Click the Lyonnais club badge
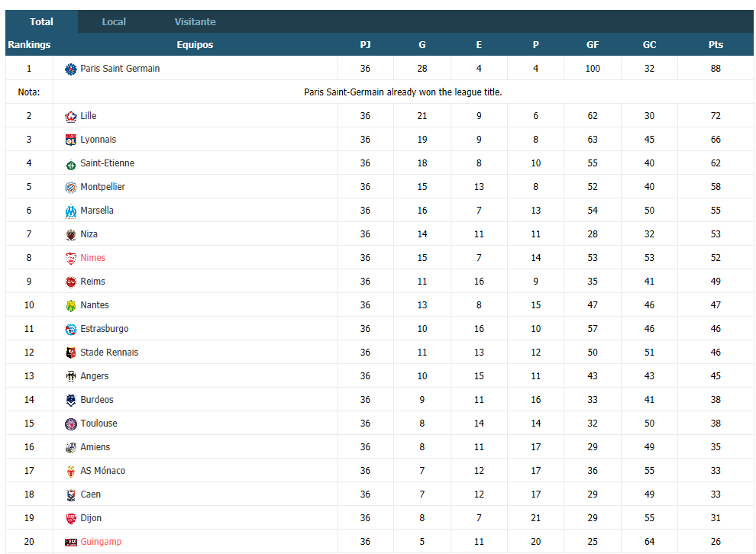Screen dimensions: 756x554 tap(71, 140)
